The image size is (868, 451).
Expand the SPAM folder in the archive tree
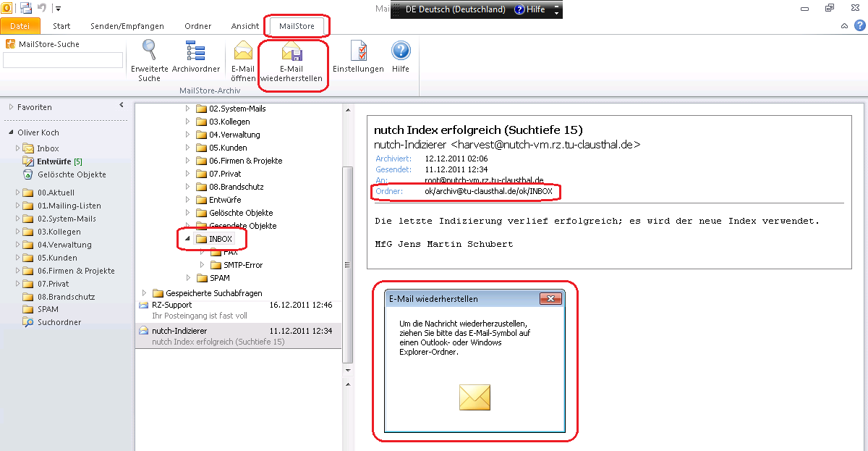point(188,278)
